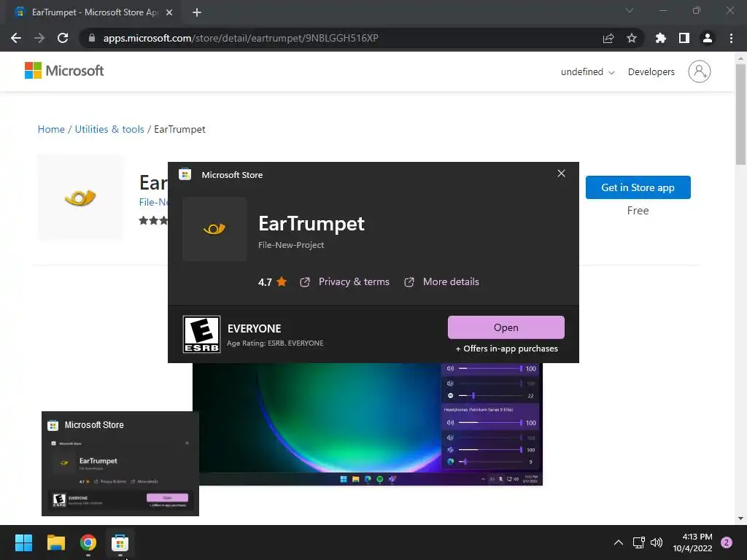Open More details link in popup
747x560 pixels.
[451, 282]
